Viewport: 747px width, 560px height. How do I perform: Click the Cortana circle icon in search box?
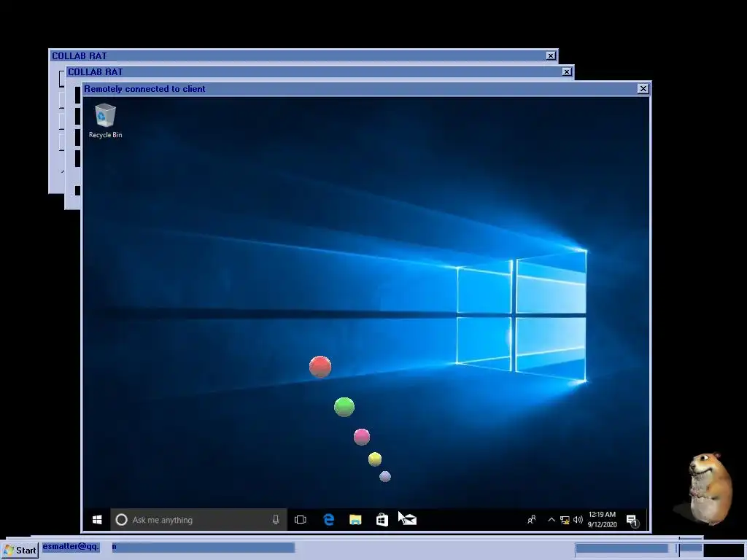point(122,519)
